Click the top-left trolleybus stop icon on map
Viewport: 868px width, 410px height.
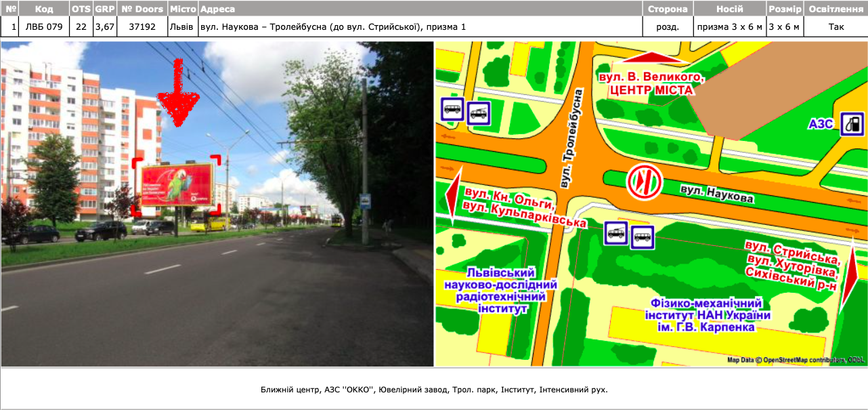[x=479, y=113]
